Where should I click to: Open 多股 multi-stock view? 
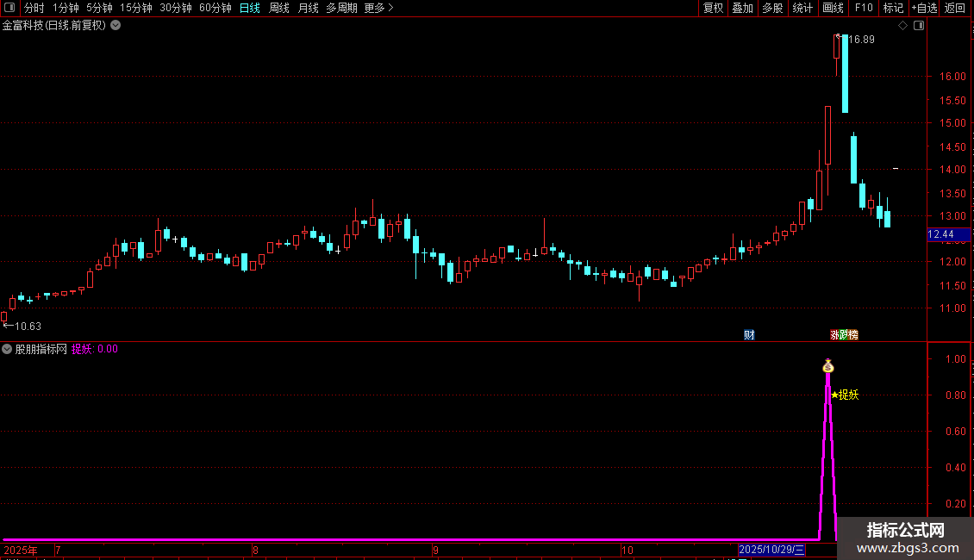pyautogui.click(x=772, y=8)
